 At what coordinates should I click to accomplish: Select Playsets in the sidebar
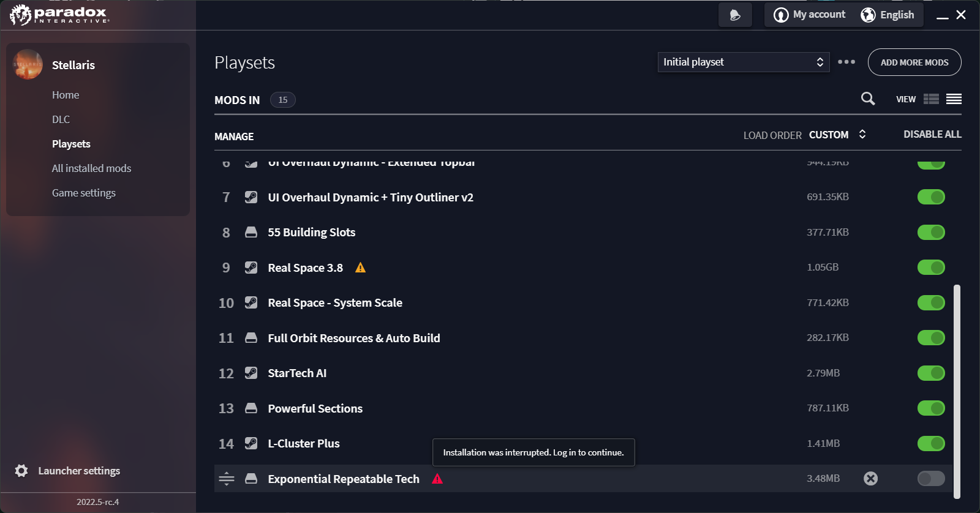click(71, 144)
